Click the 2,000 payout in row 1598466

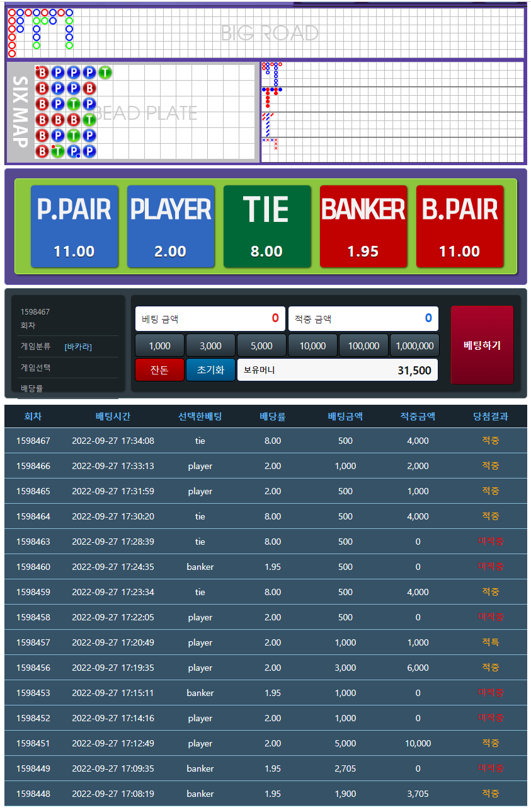[x=418, y=466]
